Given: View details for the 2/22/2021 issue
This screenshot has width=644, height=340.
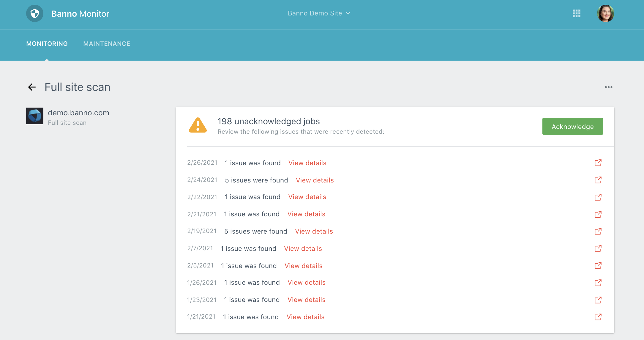Looking at the screenshot, I should tap(307, 197).
